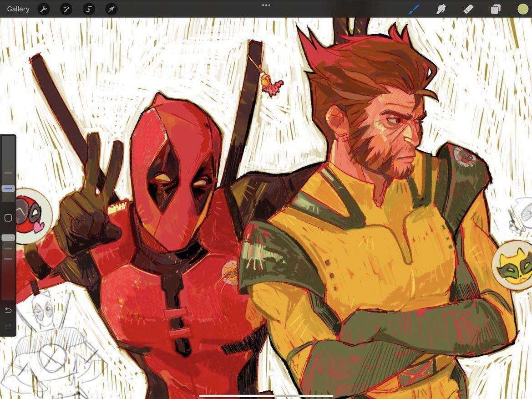Viewport: 532px width, 399px height.
Task: Open the Adjustments magic wand menu
Action: 66,9
